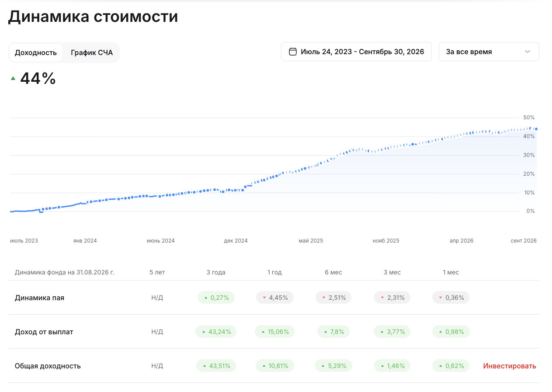Screen dimensions: 552x392
Task: Click the 44% total return value
Action: 38,79
